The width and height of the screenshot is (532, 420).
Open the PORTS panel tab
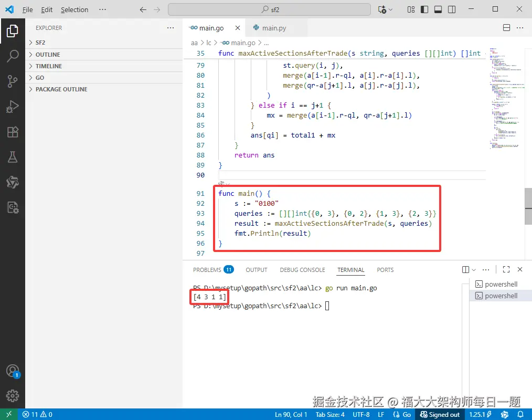385,270
